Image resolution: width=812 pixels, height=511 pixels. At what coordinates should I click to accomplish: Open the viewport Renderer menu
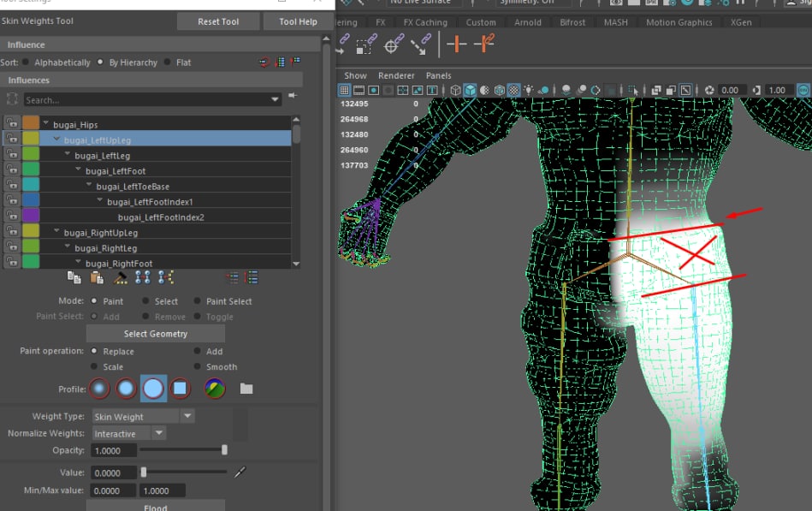396,75
